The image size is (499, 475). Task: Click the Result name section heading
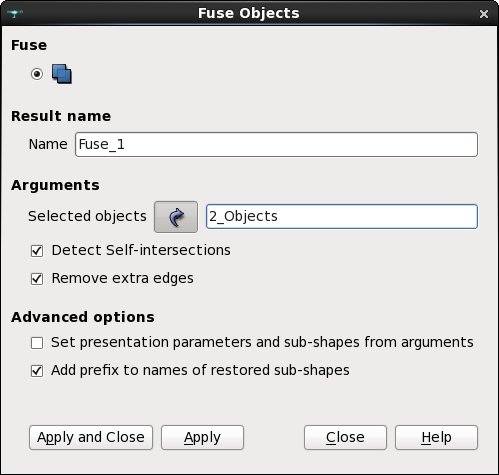point(61,116)
